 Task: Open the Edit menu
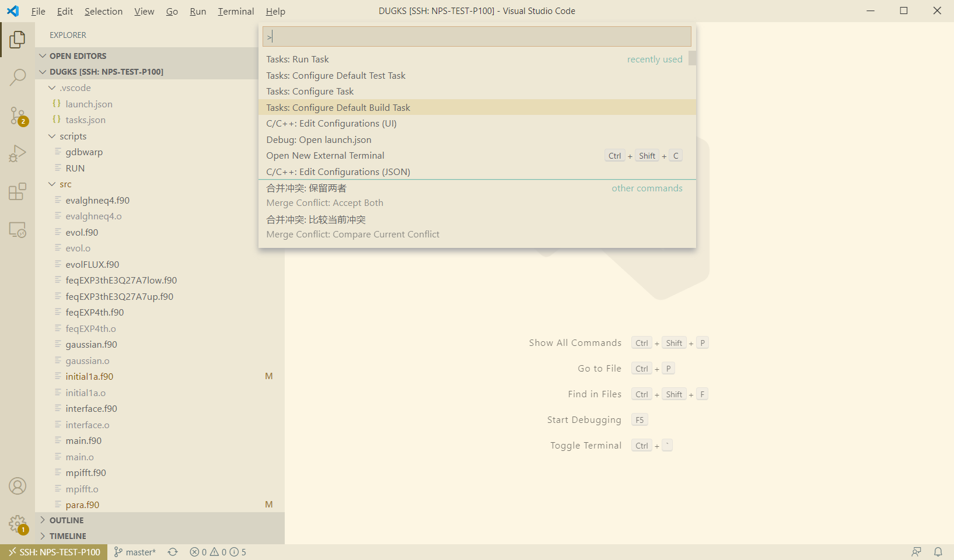(x=65, y=11)
